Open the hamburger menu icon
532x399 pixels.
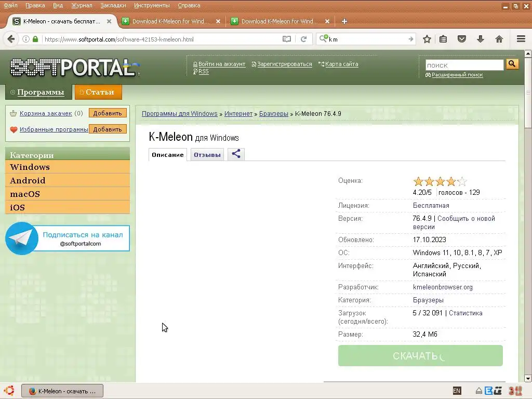coord(521,39)
